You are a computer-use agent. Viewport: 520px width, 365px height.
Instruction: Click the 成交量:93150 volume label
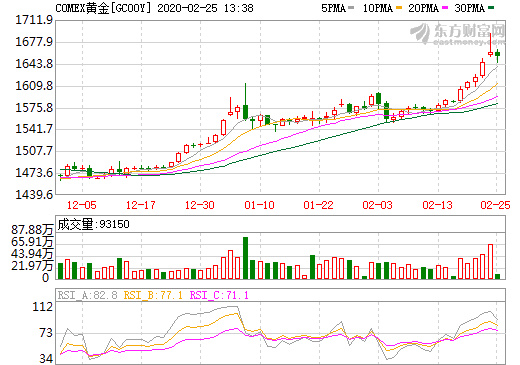click(94, 224)
